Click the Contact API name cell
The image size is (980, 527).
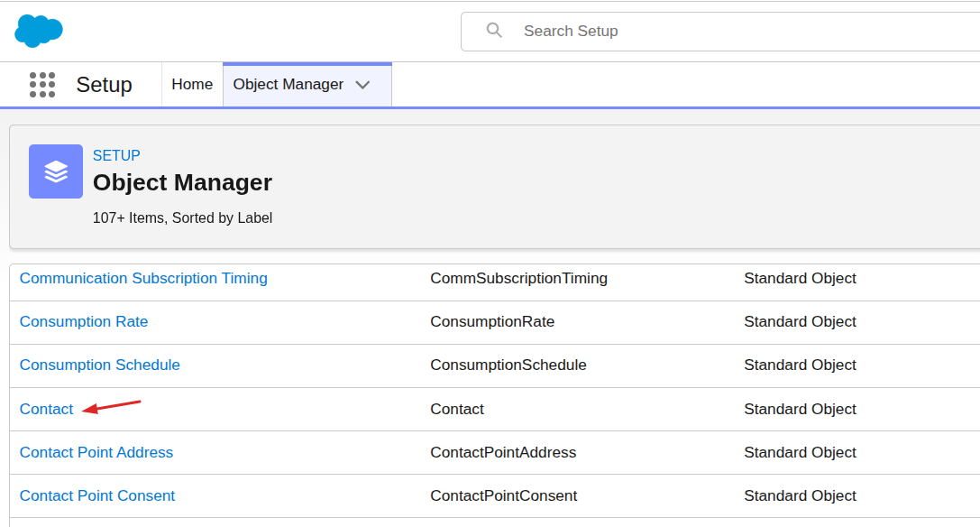click(x=457, y=410)
